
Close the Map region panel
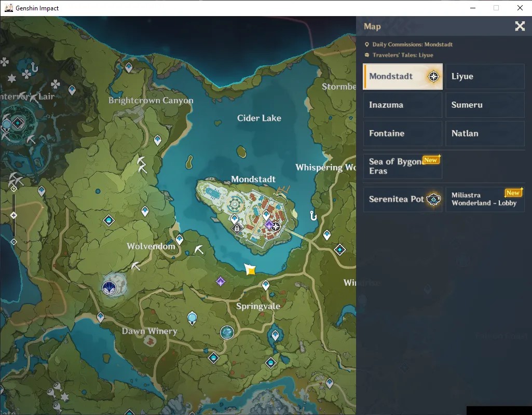tap(520, 26)
